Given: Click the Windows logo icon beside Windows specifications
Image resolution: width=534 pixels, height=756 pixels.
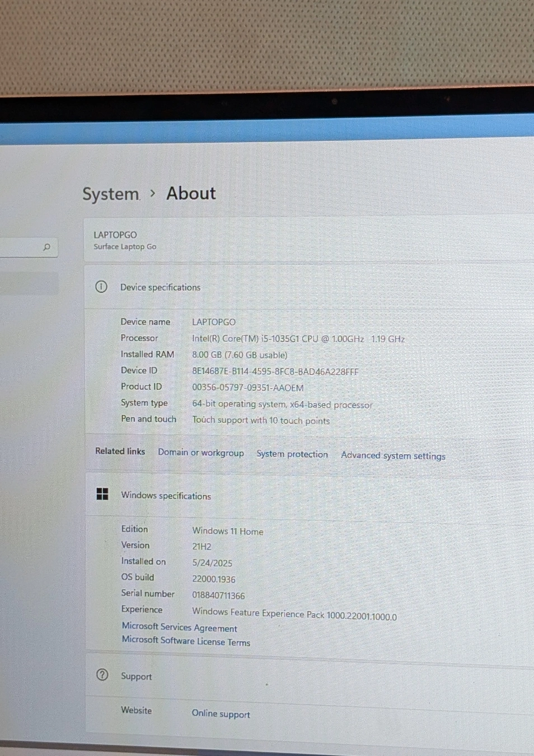Looking at the screenshot, I should (102, 494).
